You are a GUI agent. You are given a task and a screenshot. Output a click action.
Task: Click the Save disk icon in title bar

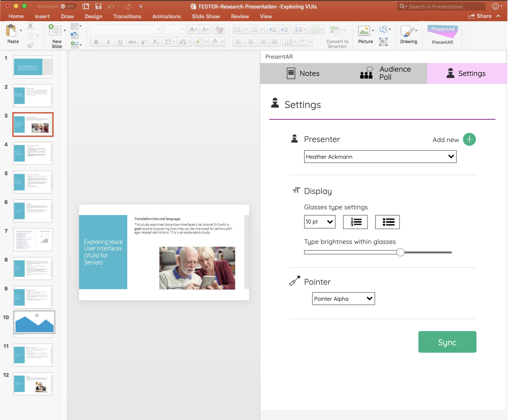98,6
